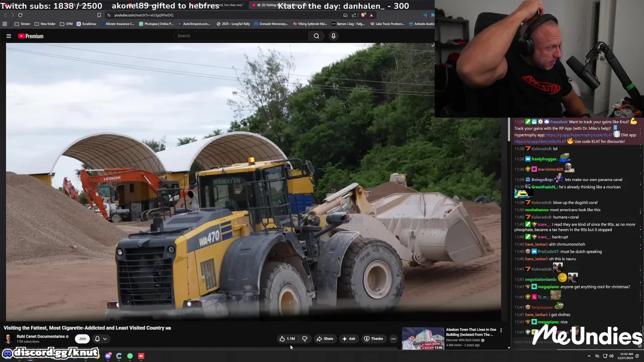644x362 pixels.
Task: Open the Alaskan Town recommended video thumbnail
Action: [423, 338]
